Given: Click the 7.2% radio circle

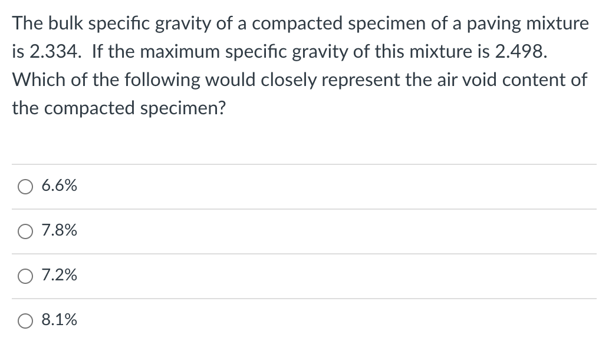Looking at the screenshot, I should [x=25, y=276].
